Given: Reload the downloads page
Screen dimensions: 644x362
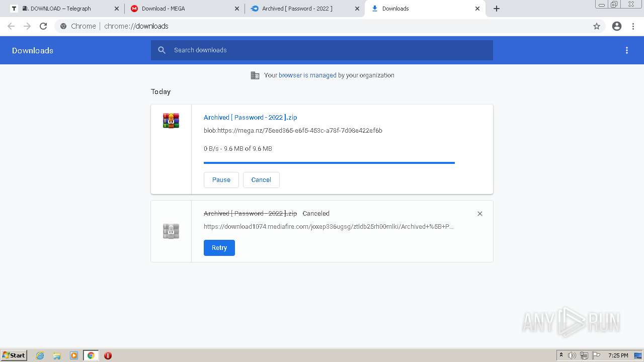Looking at the screenshot, I should pyautogui.click(x=43, y=26).
